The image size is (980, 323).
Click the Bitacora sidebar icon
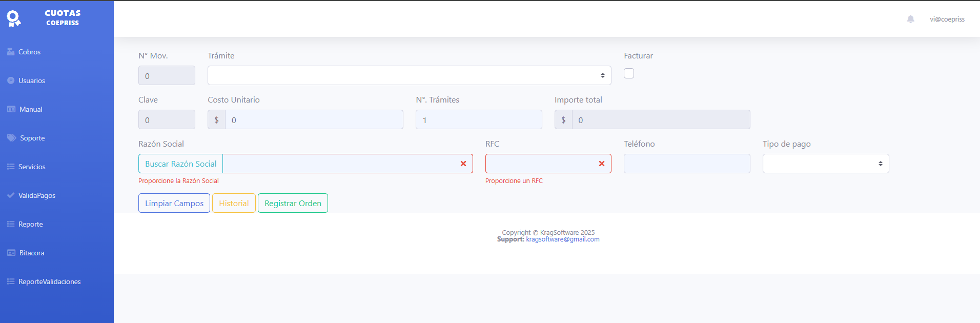(11, 253)
